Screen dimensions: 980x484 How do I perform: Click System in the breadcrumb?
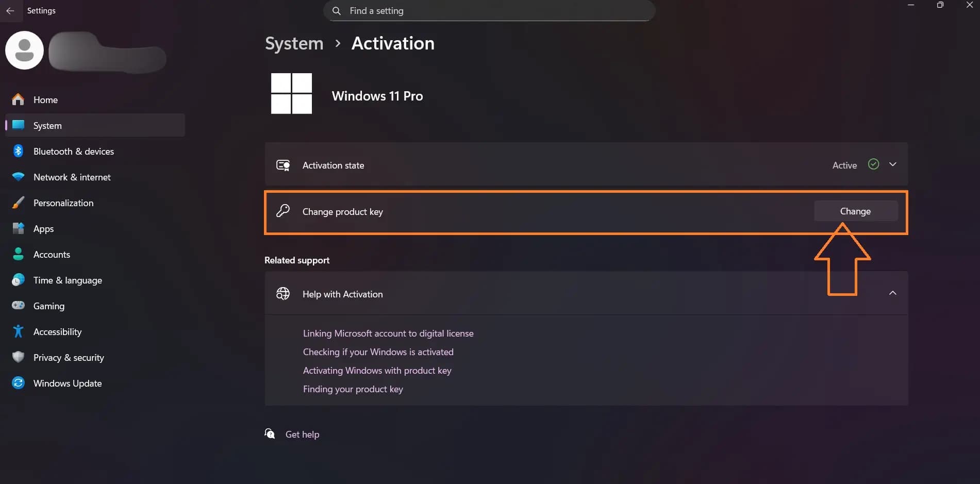click(x=294, y=43)
